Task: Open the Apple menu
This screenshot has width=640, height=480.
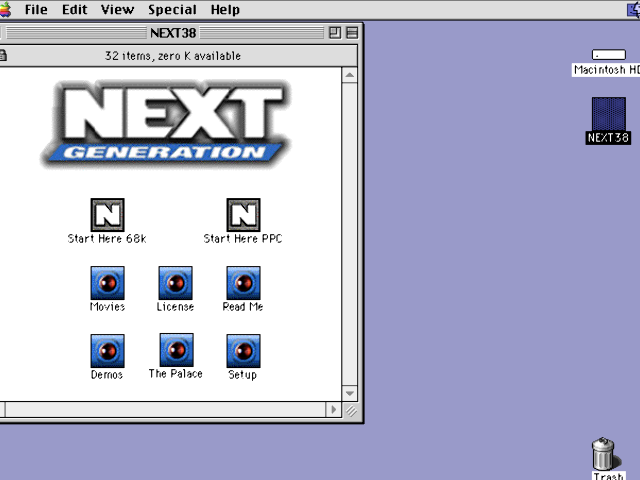Action: coord(5,9)
